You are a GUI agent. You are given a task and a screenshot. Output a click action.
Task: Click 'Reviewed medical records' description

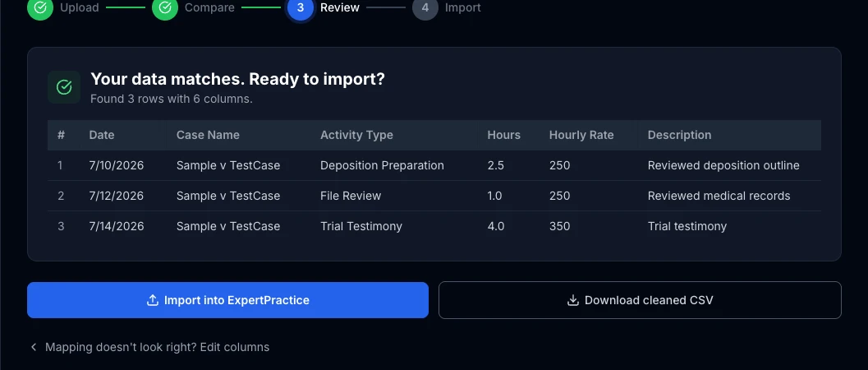pos(719,196)
